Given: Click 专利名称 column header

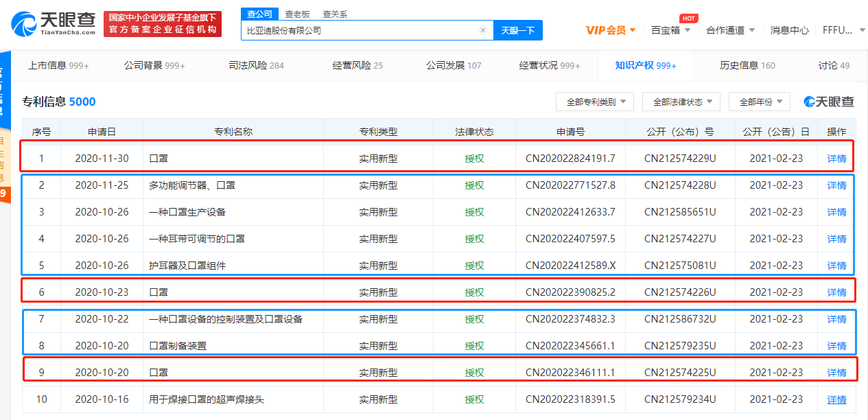Looking at the screenshot, I should click(x=233, y=132).
